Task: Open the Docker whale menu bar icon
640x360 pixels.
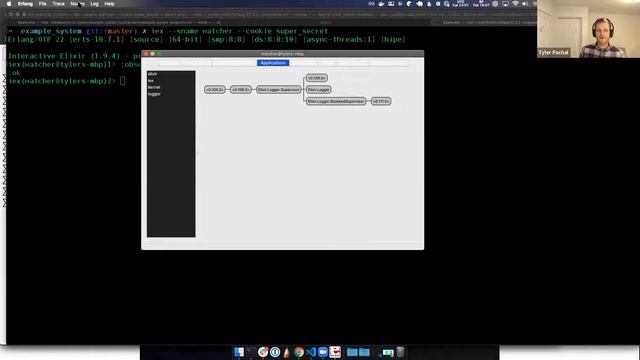Action: [x=381, y=4]
